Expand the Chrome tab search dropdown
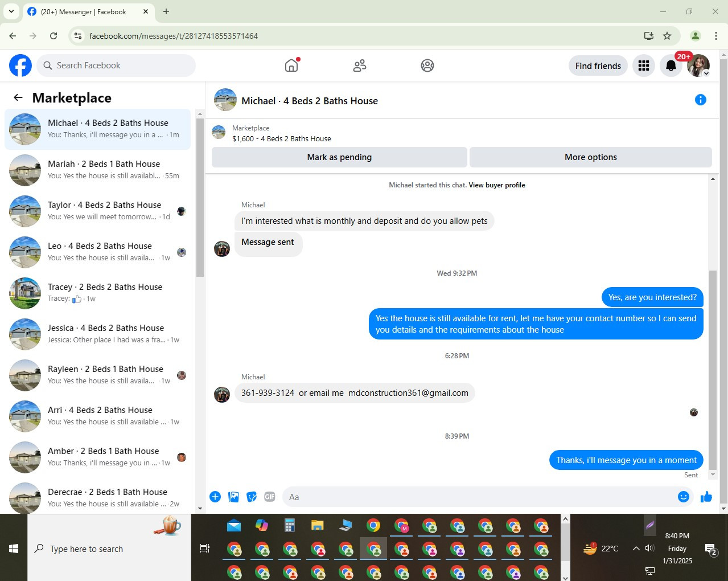728x581 pixels. pyautogui.click(x=11, y=11)
